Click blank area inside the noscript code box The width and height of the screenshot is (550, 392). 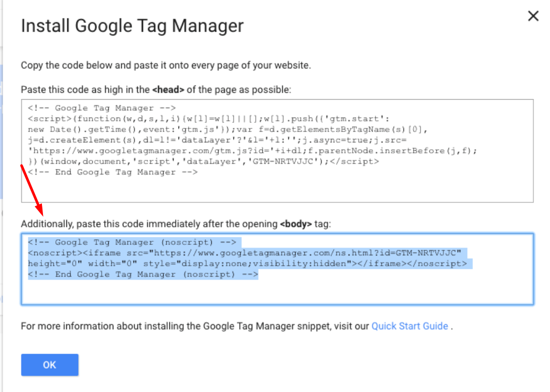pyautogui.click(x=277, y=292)
